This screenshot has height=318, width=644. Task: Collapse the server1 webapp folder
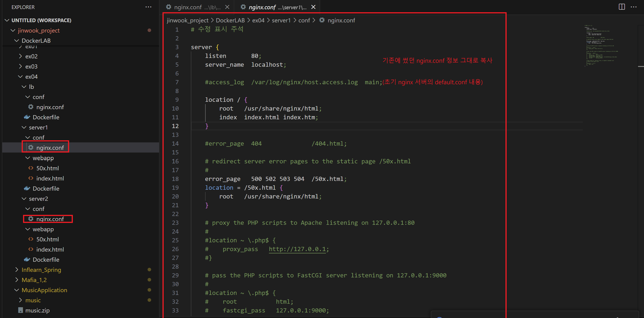pos(27,158)
